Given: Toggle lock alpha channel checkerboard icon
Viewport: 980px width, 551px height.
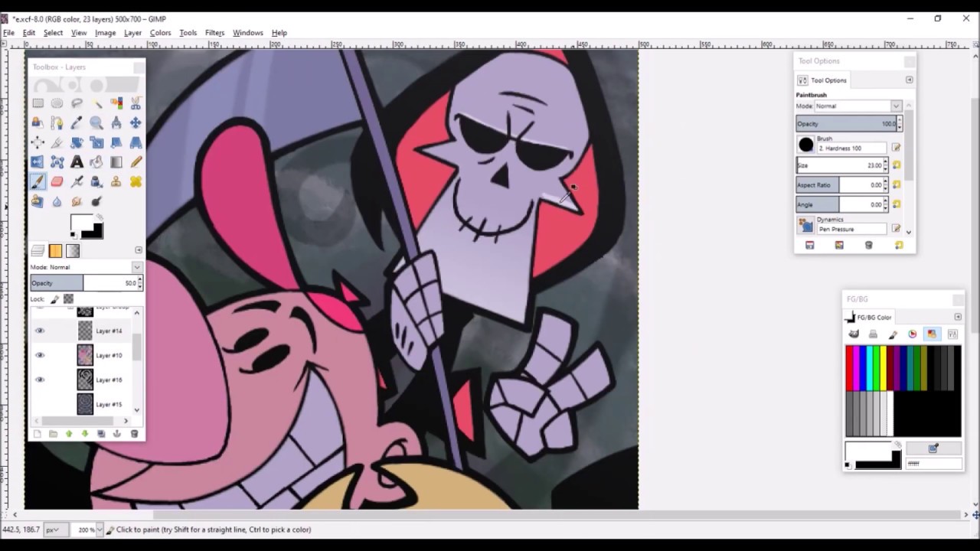Looking at the screenshot, I should tap(68, 299).
